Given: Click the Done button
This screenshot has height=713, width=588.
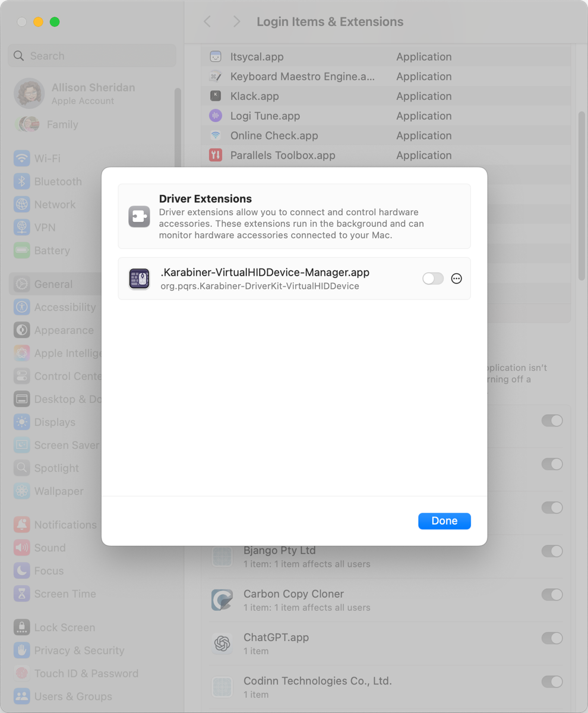Looking at the screenshot, I should [444, 521].
